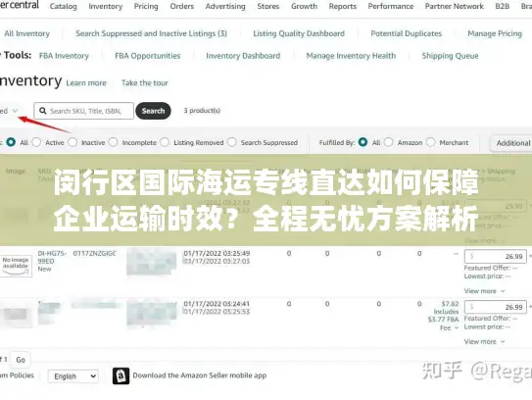Open the Reports menu

pyautogui.click(x=343, y=7)
